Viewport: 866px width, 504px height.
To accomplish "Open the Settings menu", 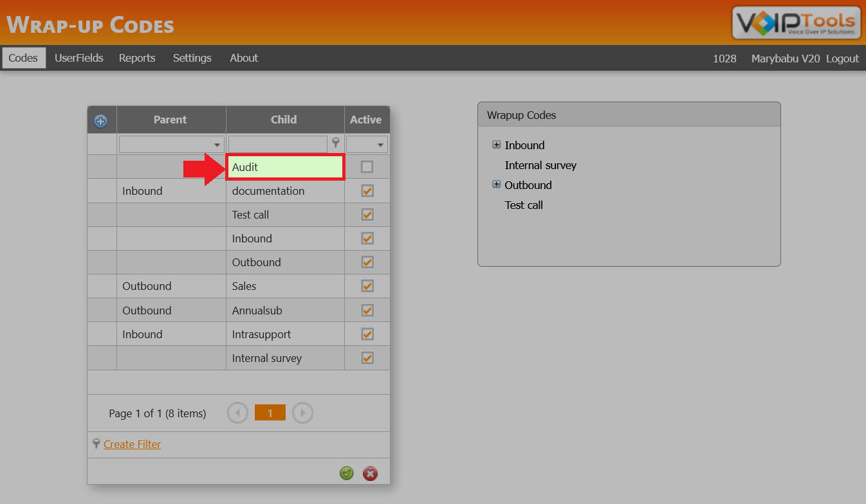I will [192, 58].
